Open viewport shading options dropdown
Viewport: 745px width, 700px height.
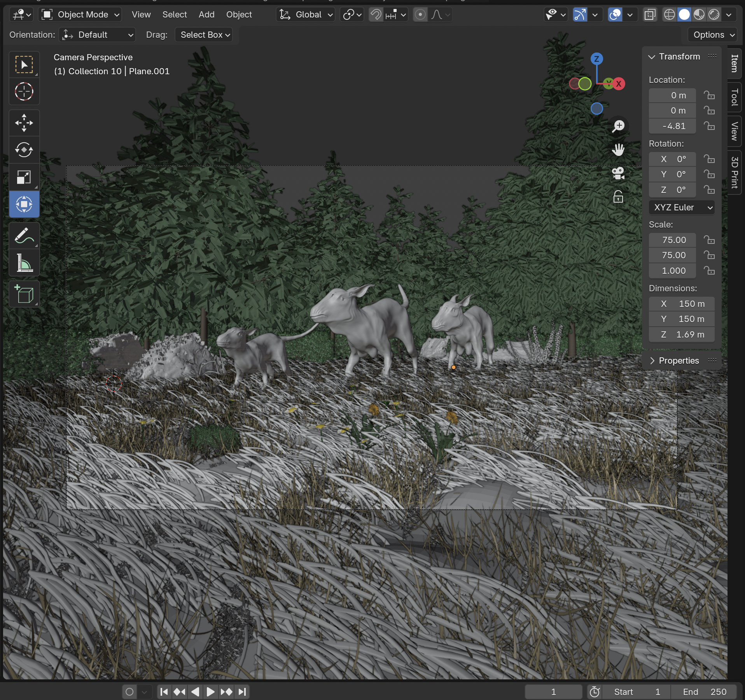(x=729, y=15)
